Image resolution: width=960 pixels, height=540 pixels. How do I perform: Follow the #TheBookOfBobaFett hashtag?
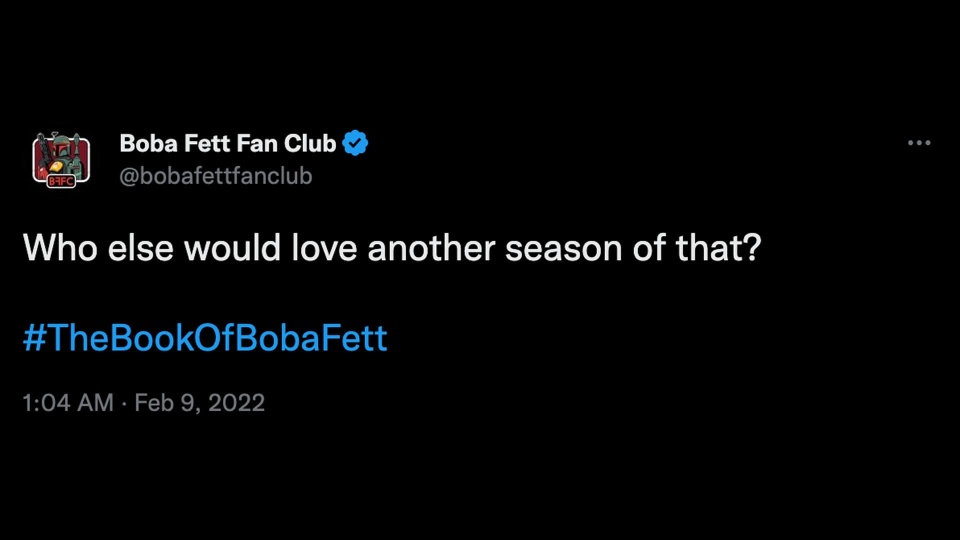click(x=205, y=337)
